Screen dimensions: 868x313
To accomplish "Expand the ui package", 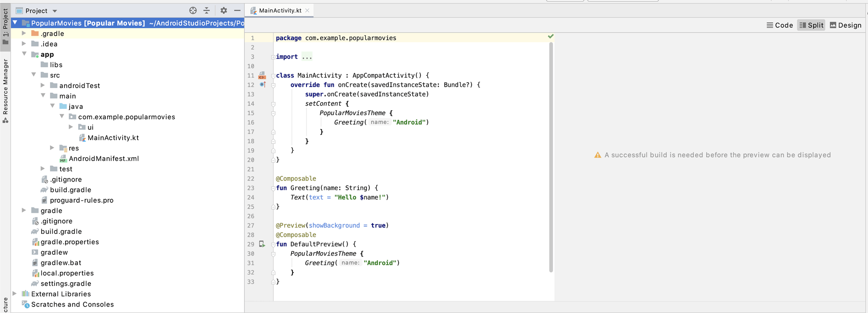I will pyautogui.click(x=71, y=127).
